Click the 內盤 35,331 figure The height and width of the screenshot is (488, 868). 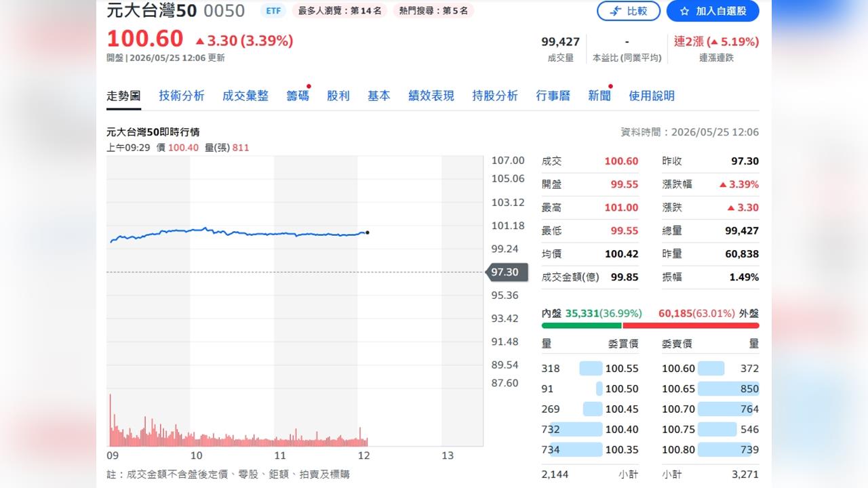583,314
